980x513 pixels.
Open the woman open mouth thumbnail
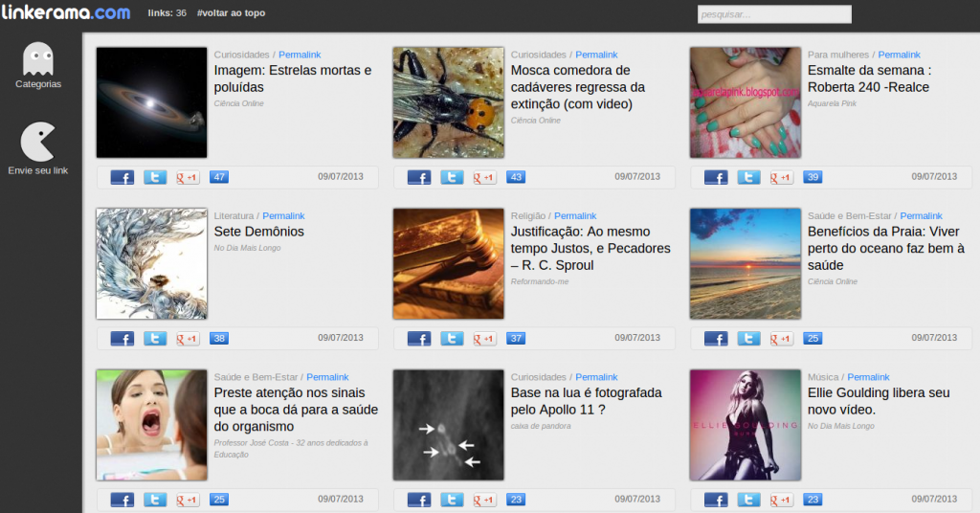152,425
